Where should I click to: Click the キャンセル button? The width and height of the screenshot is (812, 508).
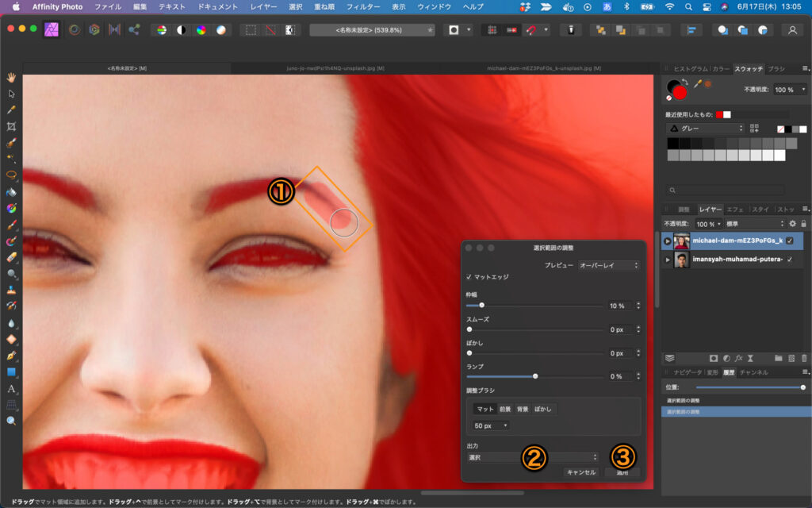tap(580, 472)
